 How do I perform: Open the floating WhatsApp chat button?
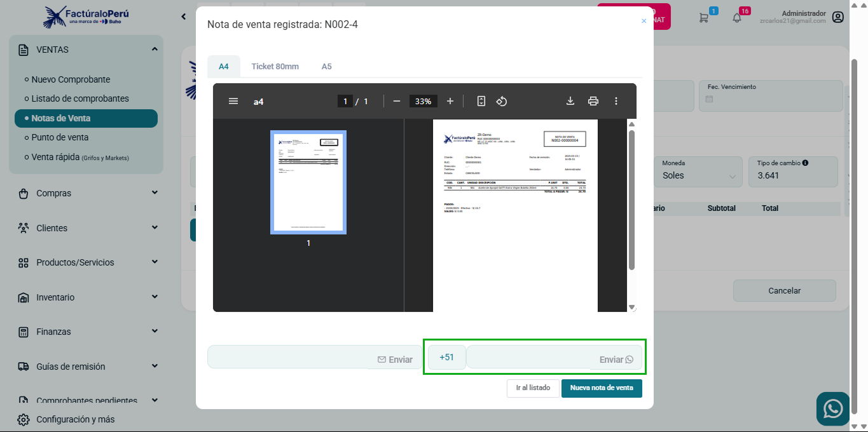pos(832,408)
